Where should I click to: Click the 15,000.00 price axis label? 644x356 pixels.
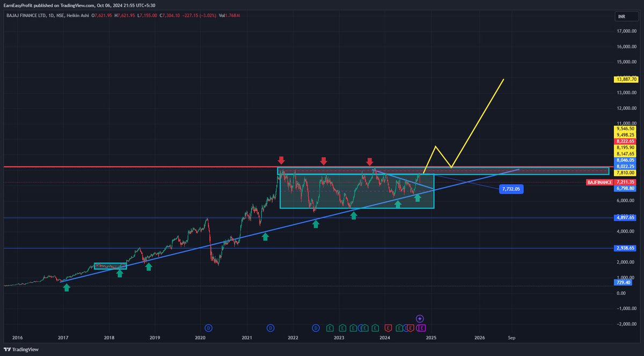(626, 62)
